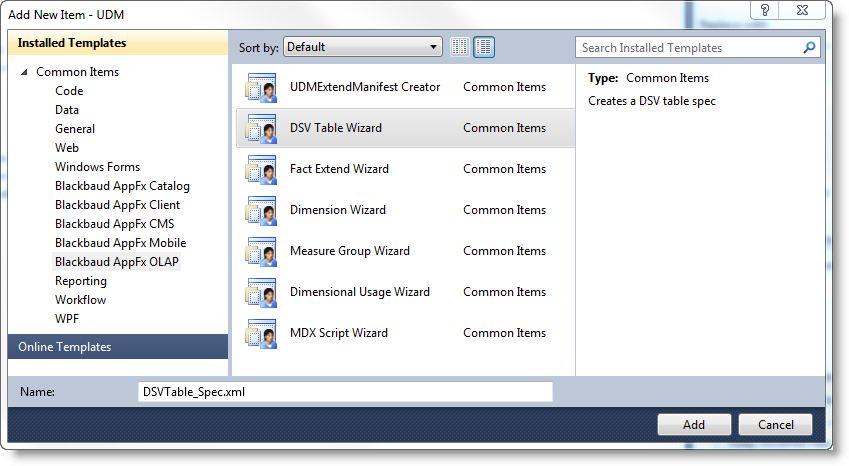
Task: Click the MDX Script Wizard template icon
Action: tap(261, 334)
